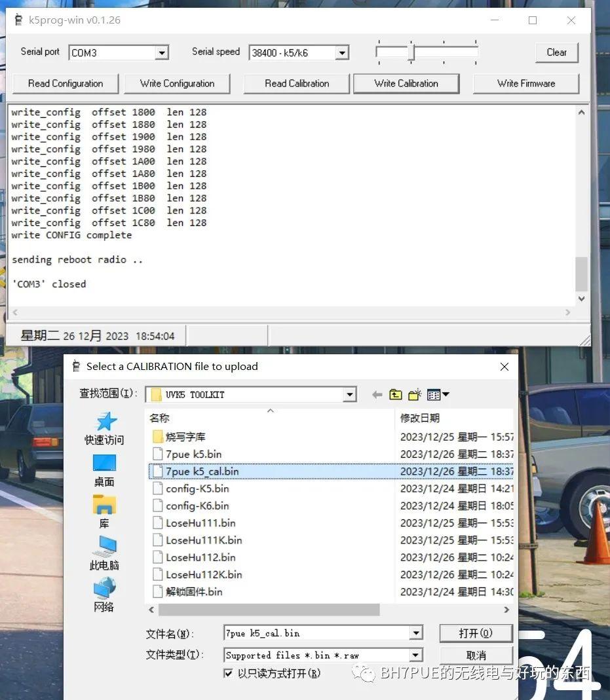Screen dimensions: 610x700
Task: Expand the UVK5 TOOLKIT folder dropdown
Action: pyautogui.click(x=350, y=394)
